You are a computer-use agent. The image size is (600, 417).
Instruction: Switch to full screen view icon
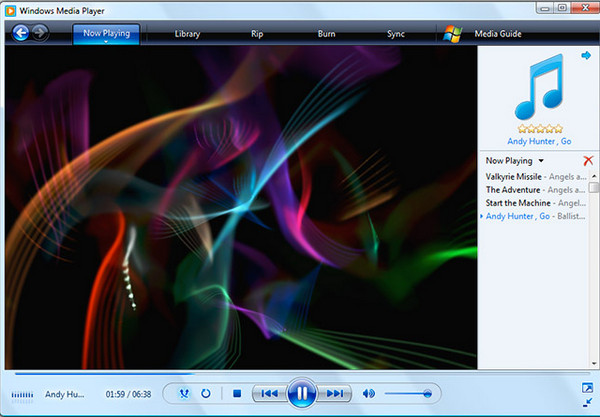pos(587,388)
